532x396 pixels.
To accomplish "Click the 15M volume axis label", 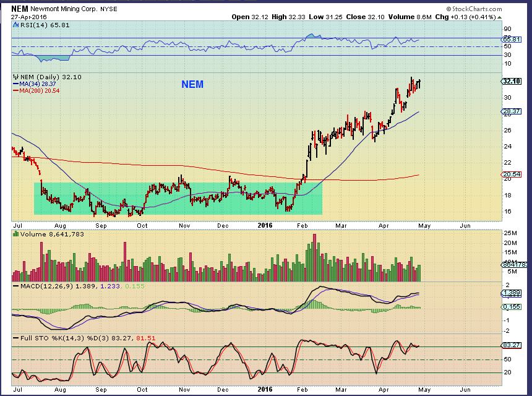I will (x=510, y=252).
